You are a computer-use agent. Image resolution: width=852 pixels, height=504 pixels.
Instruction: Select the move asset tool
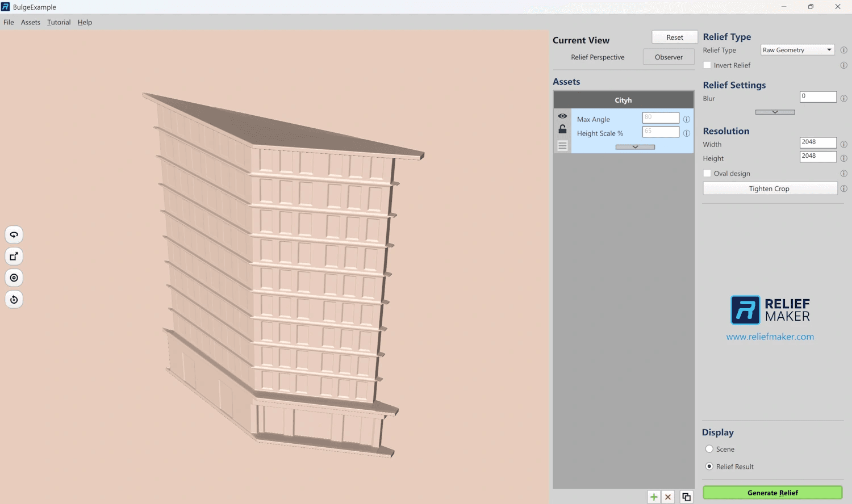point(14,255)
